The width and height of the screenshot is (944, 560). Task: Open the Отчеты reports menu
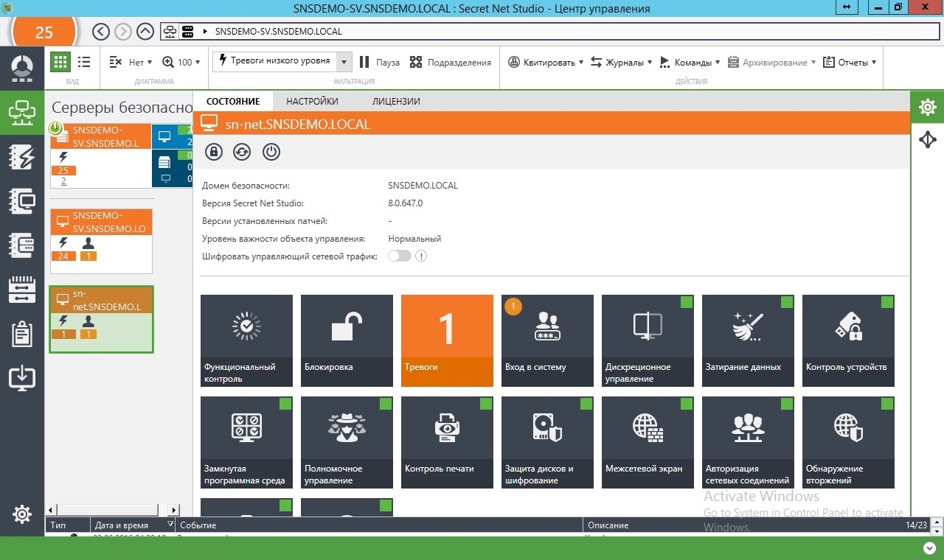click(850, 63)
